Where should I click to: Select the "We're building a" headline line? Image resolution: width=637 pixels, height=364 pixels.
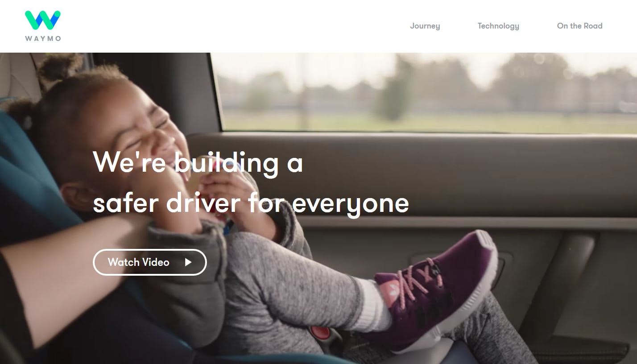tap(198, 162)
